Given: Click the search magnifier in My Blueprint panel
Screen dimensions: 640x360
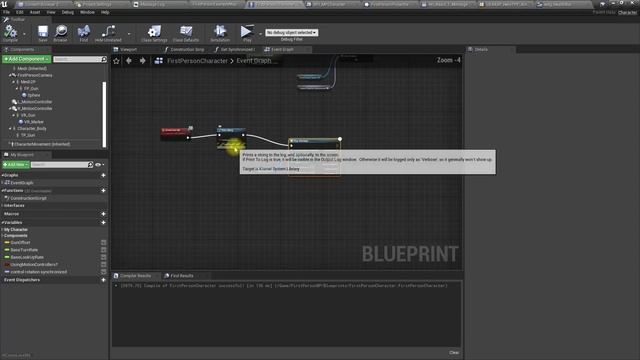Looking at the screenshot, I should pyautogui.click(x=90, y=164).
